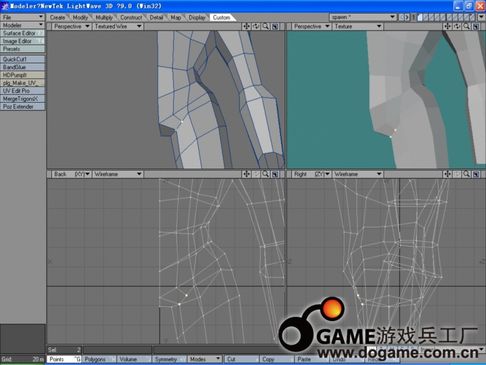
Task: Open the Right viewport Wireframe dropdown
Action: [358, 174]
